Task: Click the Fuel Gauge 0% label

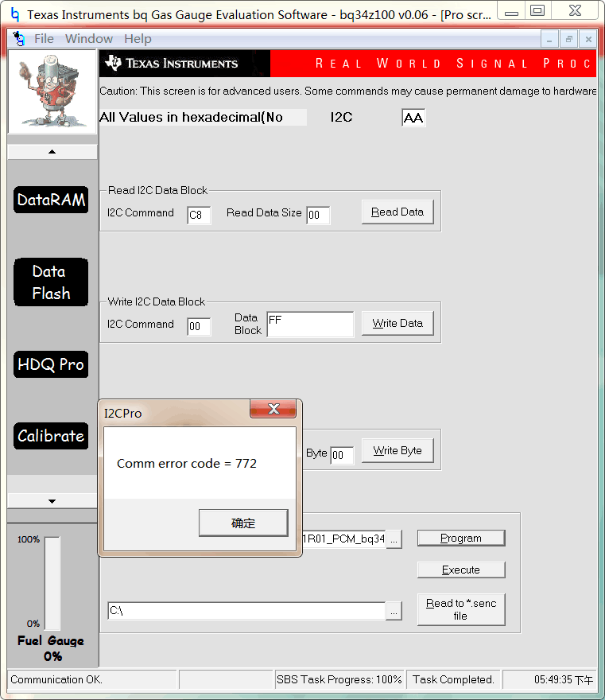Action: [x=52, y=648]
